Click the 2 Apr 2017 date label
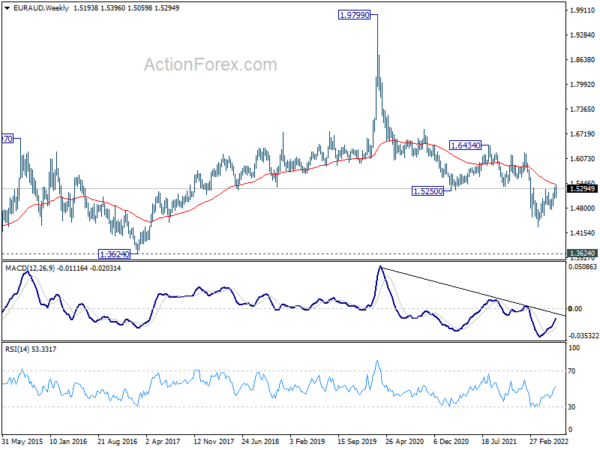The image size is (600, 450). (163, 441)
